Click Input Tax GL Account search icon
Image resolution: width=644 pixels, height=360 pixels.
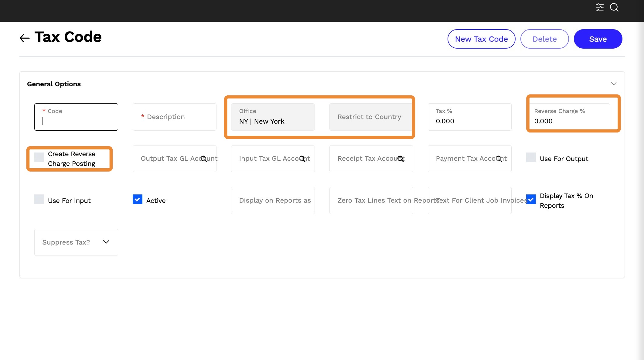302,159
